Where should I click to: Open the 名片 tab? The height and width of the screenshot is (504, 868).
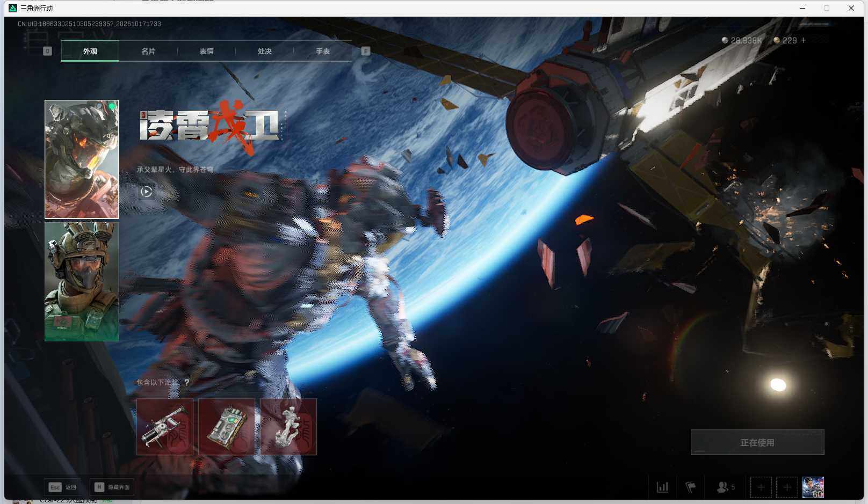(148, 52)
